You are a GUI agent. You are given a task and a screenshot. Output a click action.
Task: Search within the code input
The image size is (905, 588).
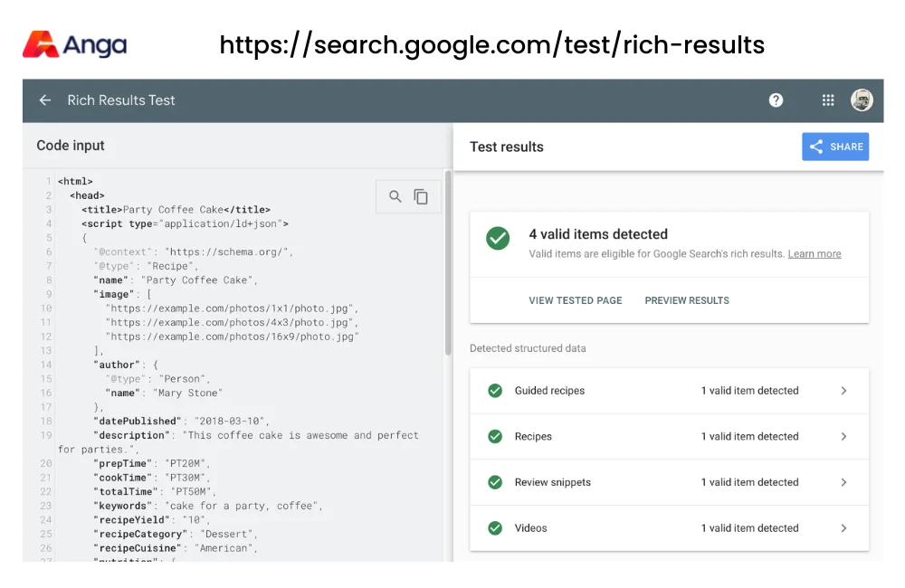(x=395, y=197)
